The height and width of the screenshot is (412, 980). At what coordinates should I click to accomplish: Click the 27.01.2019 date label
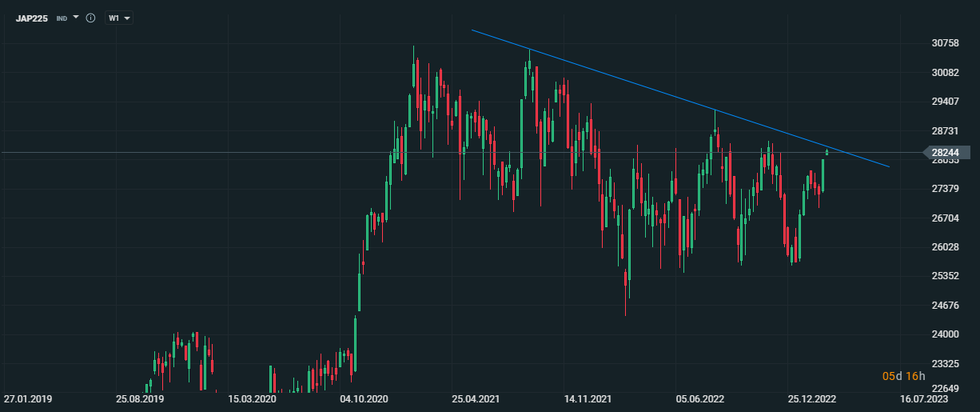pos(28,398)
